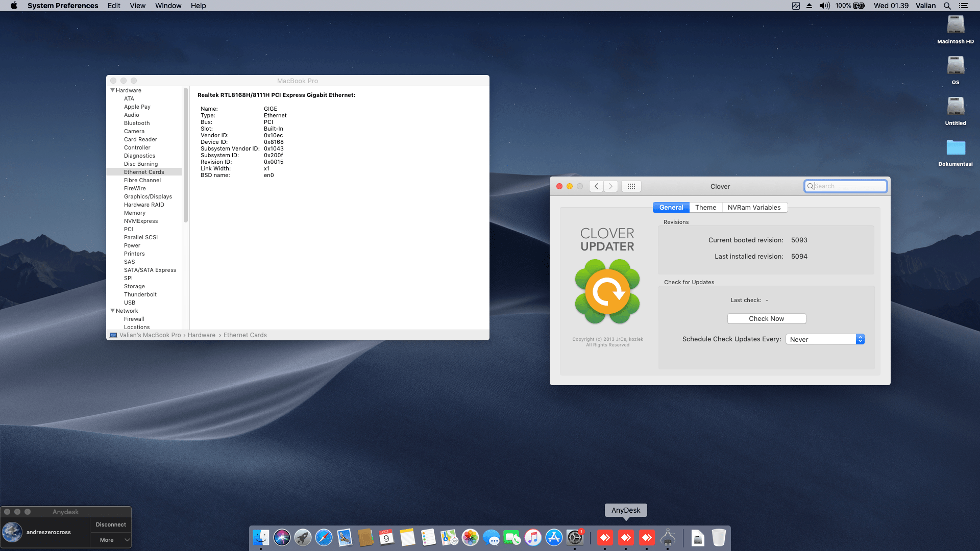
Task: Open the Window menu
Action: coord(168,6)
